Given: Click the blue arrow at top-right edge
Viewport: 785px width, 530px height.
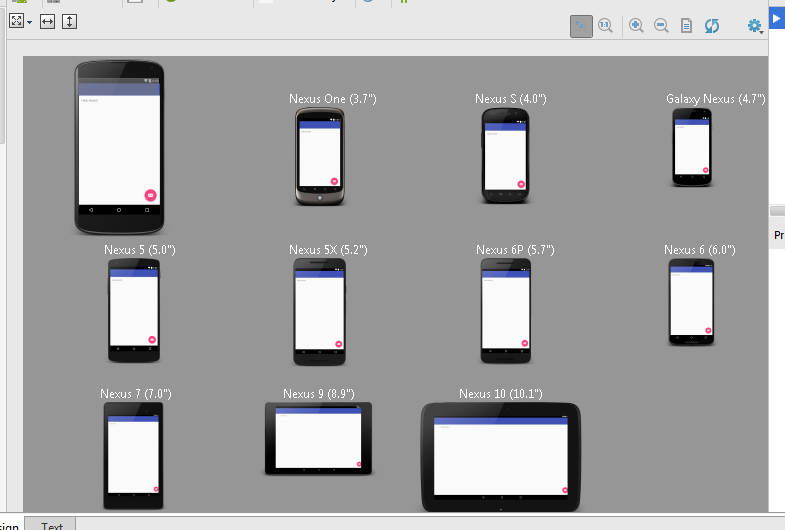Looking at the screenshot, I should point(776,19).
